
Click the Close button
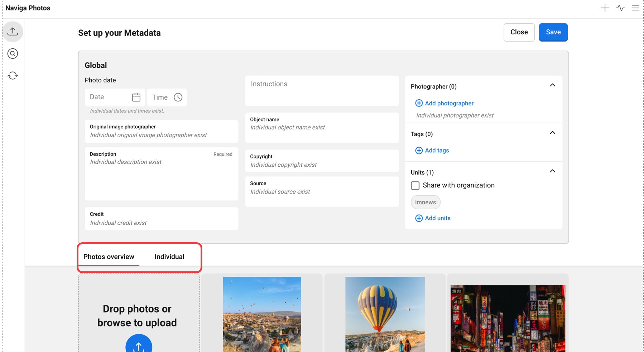coord(519,32)
